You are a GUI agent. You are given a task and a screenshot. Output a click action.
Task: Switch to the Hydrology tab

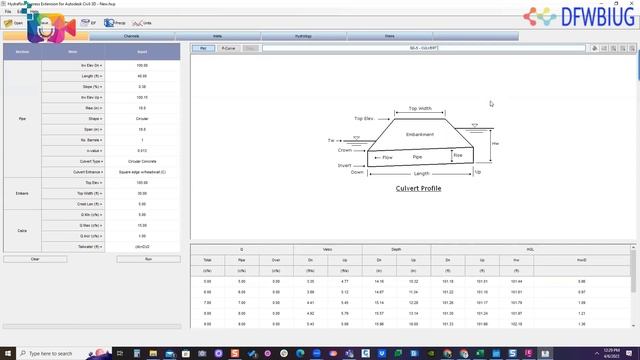point(303,36)
